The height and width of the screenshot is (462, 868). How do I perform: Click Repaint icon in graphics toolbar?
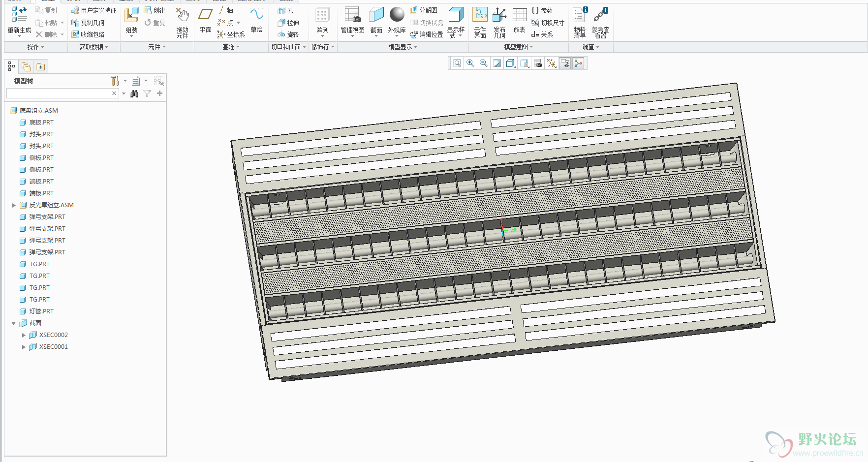[497, 63]
